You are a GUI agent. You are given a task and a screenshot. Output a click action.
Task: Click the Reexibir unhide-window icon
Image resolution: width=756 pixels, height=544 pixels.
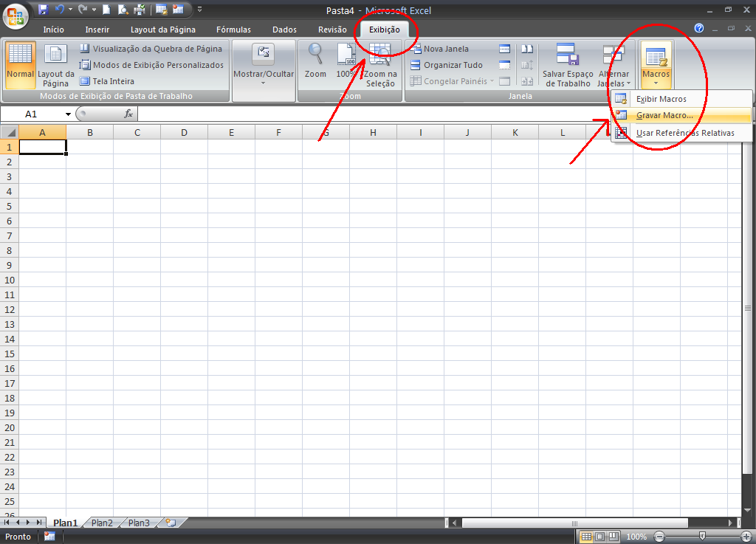(504, 81)
